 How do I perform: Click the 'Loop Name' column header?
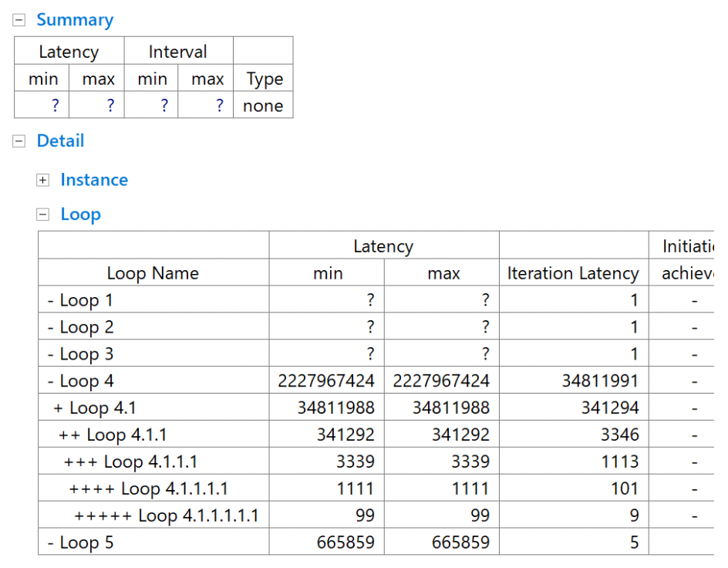click(153, 273)
